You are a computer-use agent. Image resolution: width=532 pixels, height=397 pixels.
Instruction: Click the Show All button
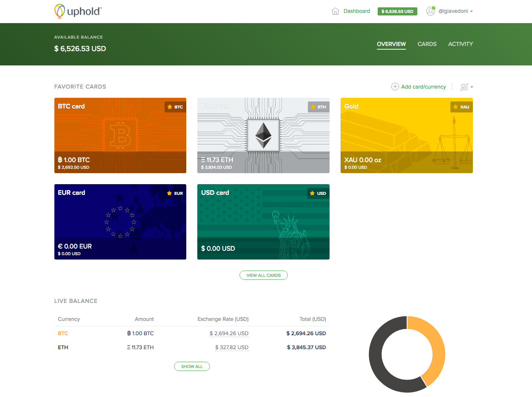pyautogui.click(x=192, y=366)
